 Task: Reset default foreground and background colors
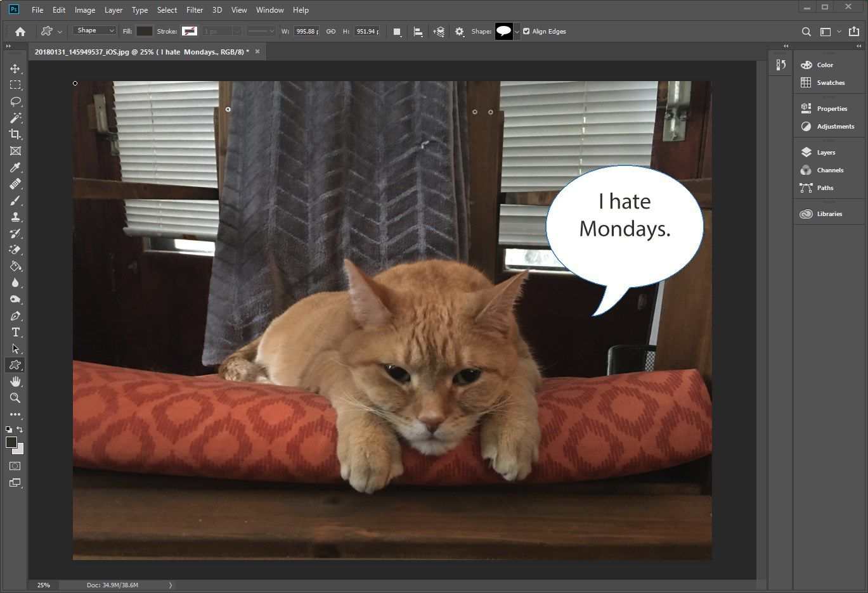(x=9, y=430)
